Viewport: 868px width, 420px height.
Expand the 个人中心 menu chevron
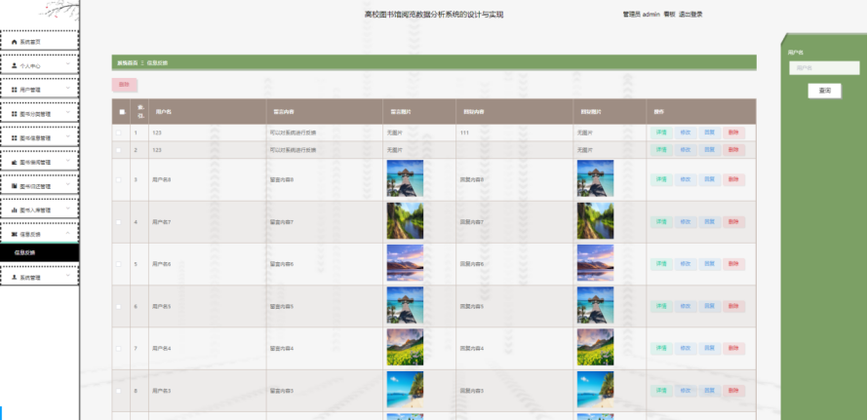pyautogui.click(x=68, y=64)
